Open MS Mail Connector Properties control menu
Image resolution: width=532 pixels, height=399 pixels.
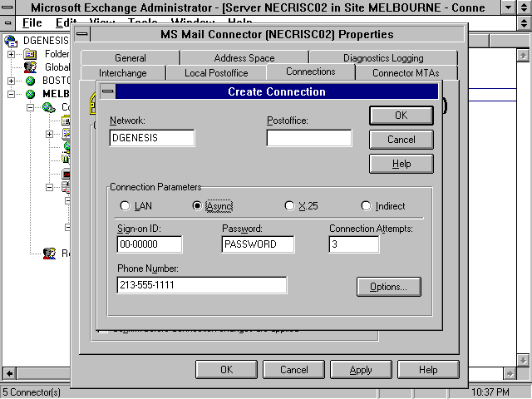pyautogui.click(x=81, y=34)
